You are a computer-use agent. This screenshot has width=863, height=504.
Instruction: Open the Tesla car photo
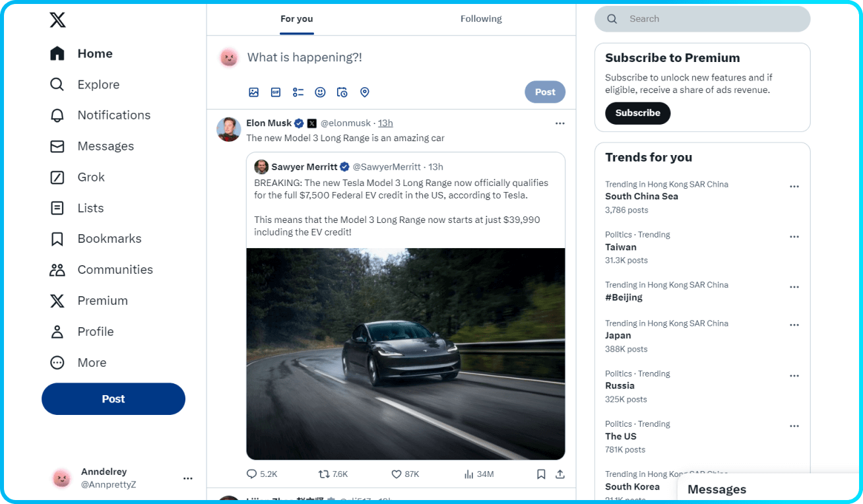tap(406, 354)
